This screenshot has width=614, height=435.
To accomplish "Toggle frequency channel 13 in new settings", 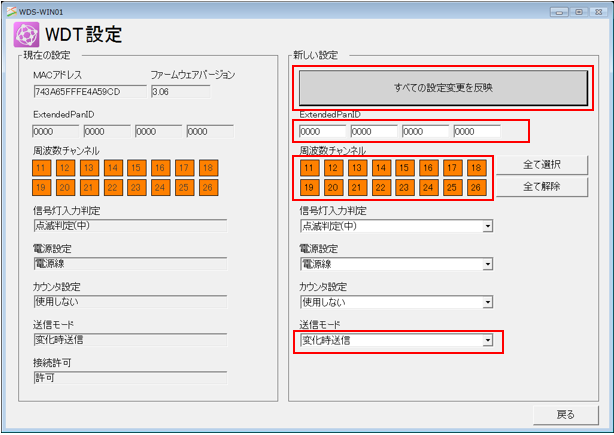I will pos(357,168).
